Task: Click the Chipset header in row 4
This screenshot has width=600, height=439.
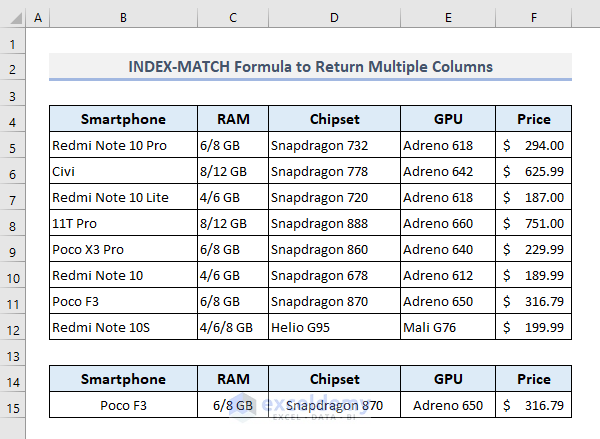Action: [x=334, y=119]
